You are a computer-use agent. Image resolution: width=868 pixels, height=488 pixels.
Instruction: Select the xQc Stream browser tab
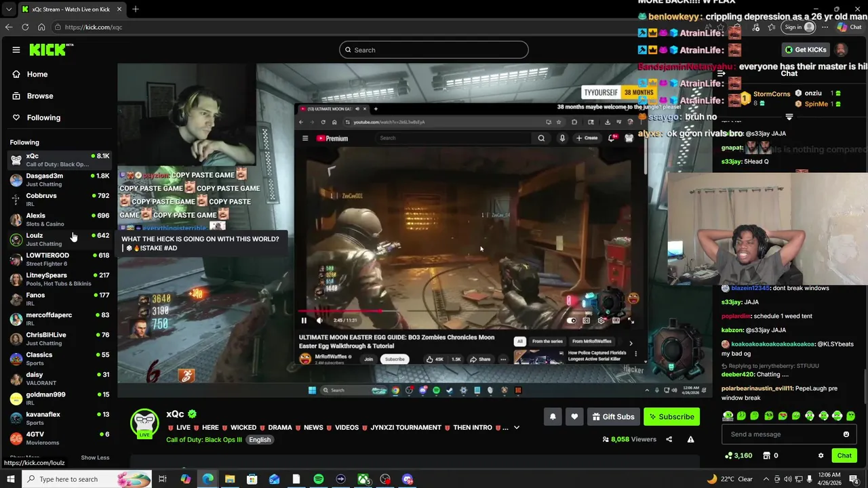click(x=71, y=9)
